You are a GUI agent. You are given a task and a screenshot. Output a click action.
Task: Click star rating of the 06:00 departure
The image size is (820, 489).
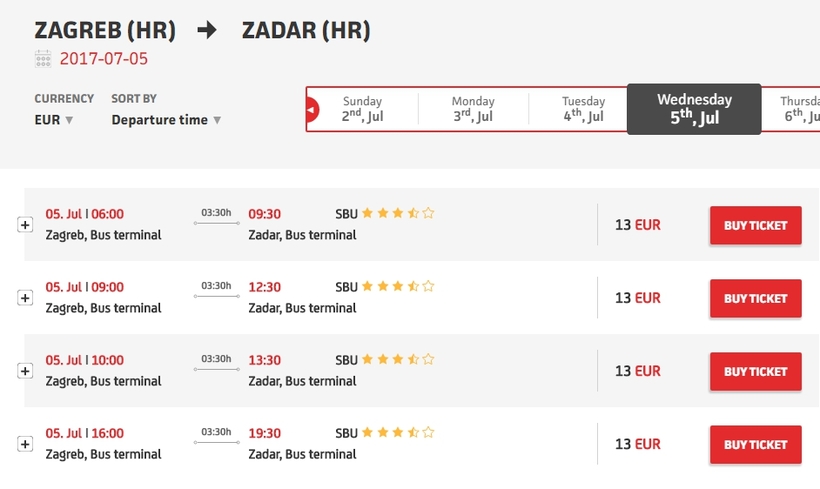coord(398,213)
